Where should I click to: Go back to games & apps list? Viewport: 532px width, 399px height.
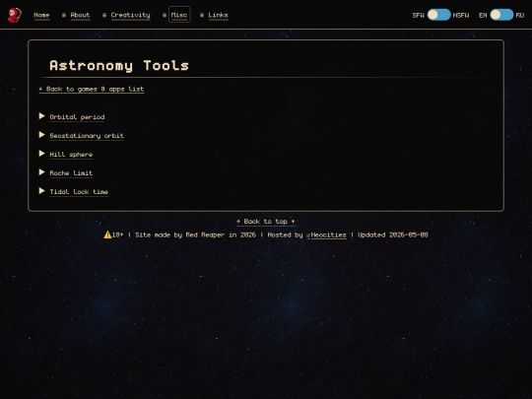pyautogui.click(x=92, y=89)
